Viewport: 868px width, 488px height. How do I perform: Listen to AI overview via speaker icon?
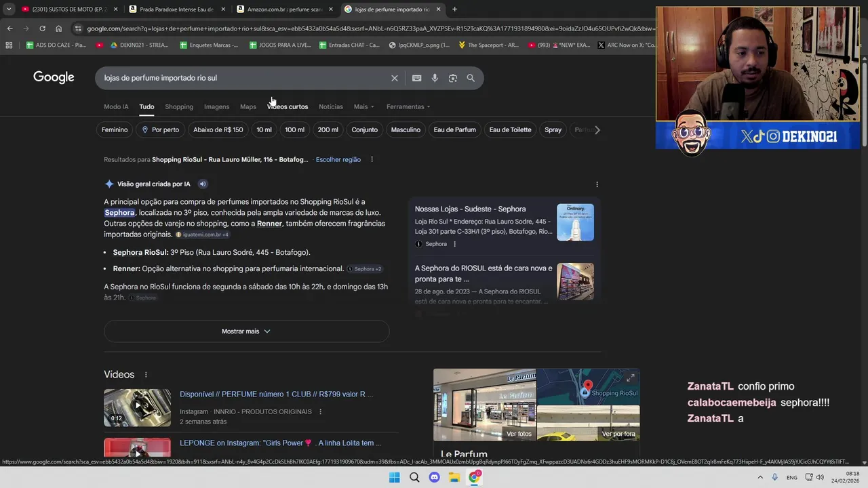[x=203, y=184]
